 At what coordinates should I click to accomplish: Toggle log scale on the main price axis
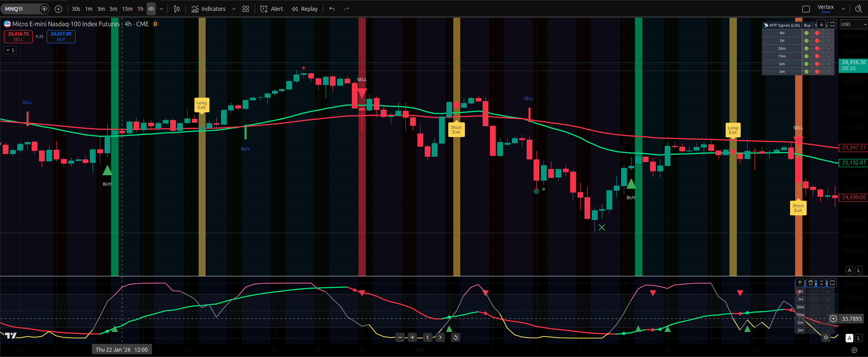click(x=859, y=270)
